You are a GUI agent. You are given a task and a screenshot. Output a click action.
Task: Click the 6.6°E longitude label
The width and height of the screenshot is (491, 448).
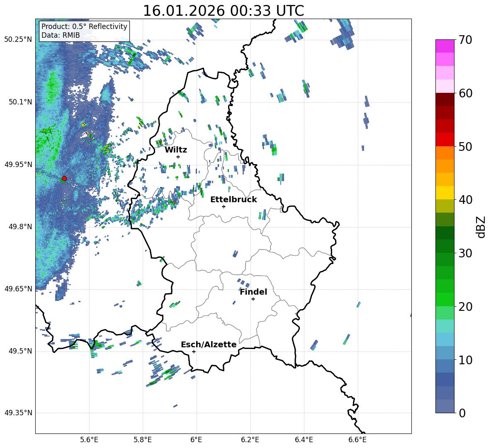click(x=357, y=440)
